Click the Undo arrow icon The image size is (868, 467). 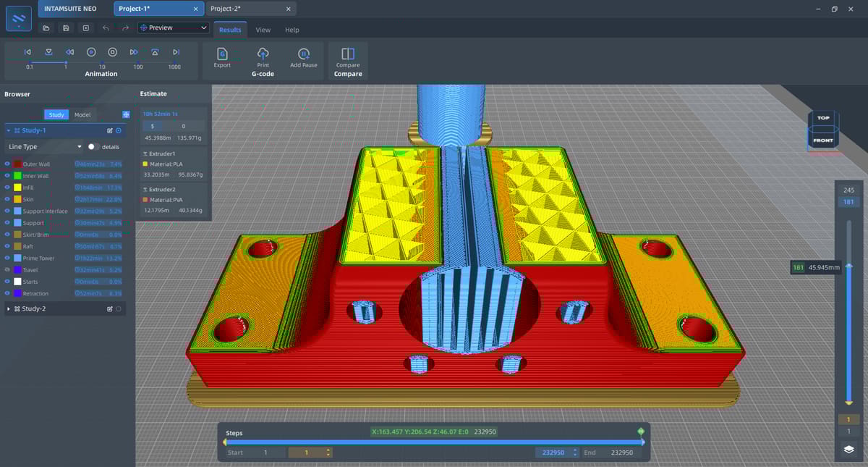106,28
